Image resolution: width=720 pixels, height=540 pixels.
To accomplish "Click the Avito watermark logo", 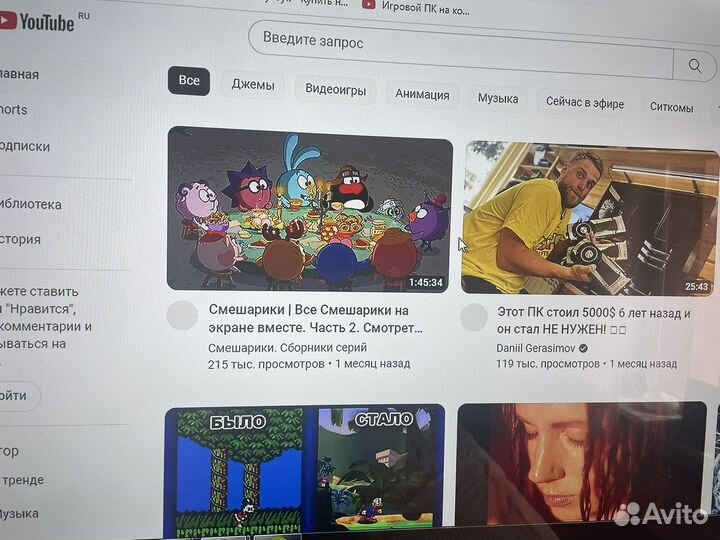I will [x=661, y=514].
